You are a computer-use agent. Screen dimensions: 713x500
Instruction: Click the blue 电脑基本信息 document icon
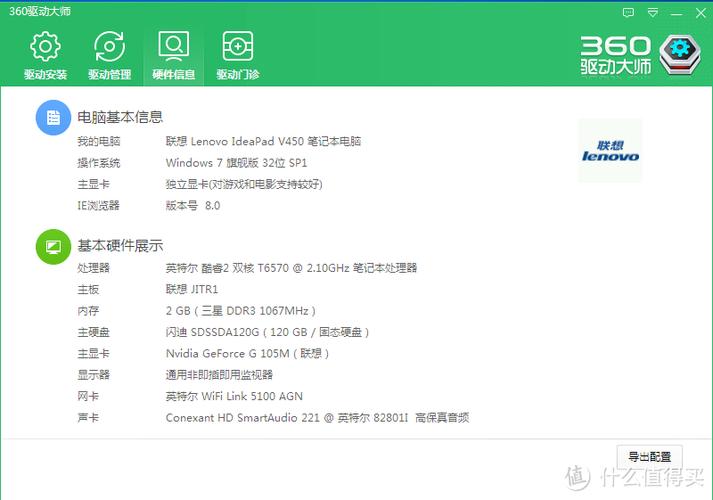[53, 118]
